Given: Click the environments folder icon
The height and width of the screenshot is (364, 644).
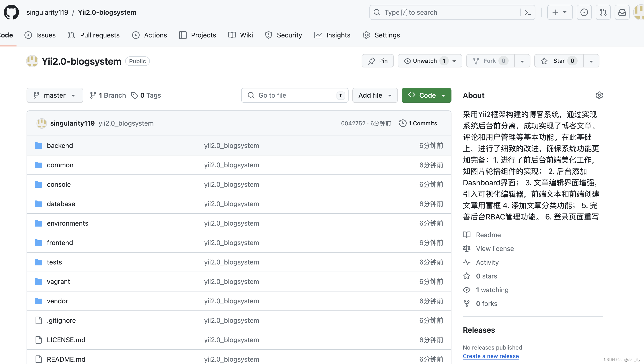Looking at the screenshot, I should point(38,223).
